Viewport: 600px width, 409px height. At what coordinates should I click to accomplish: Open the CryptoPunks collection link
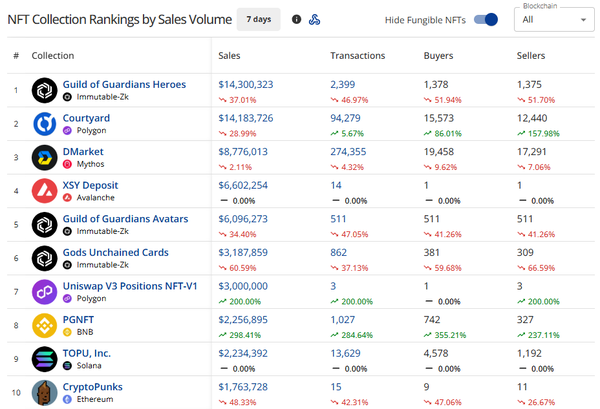pos(93,387)
